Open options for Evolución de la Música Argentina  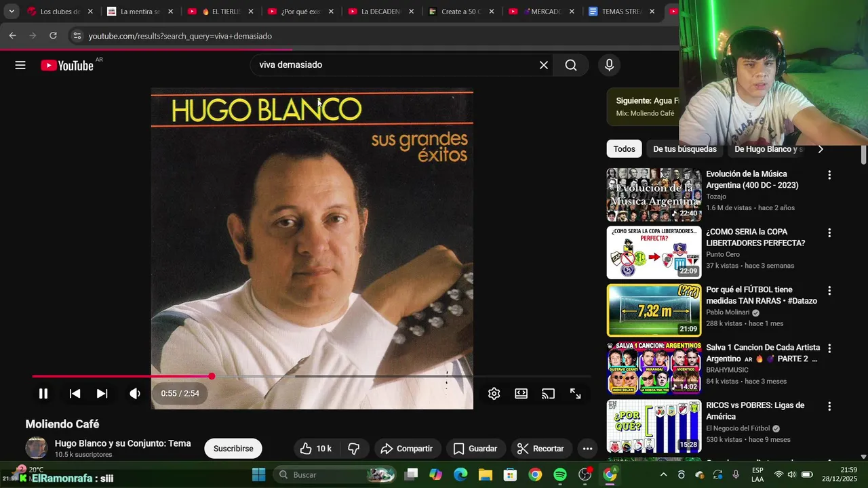coord(829,175)
